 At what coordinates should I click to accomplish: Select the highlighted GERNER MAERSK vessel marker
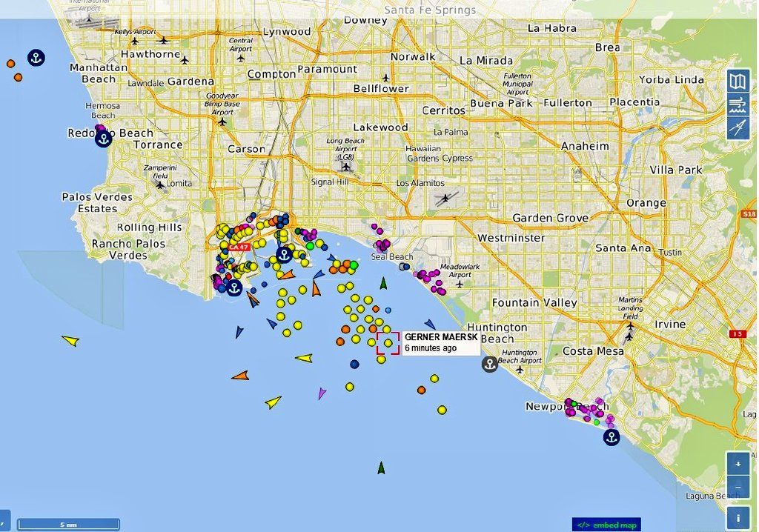click(388, 343)
